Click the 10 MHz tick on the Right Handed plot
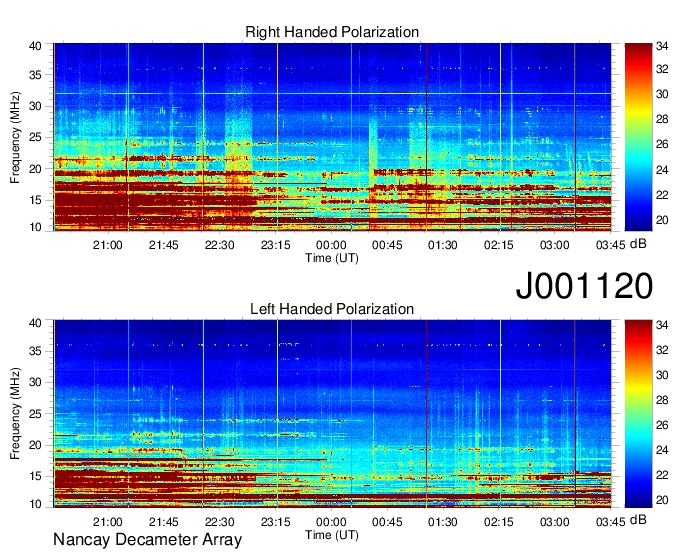Viewport: 680px width, 552px height. 35,227
